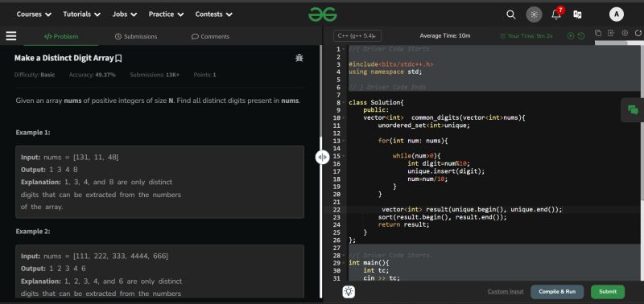The image size is (644, 304).
Task: Click code line 'using namespace std;'
Action: click(x=386, y=72)
